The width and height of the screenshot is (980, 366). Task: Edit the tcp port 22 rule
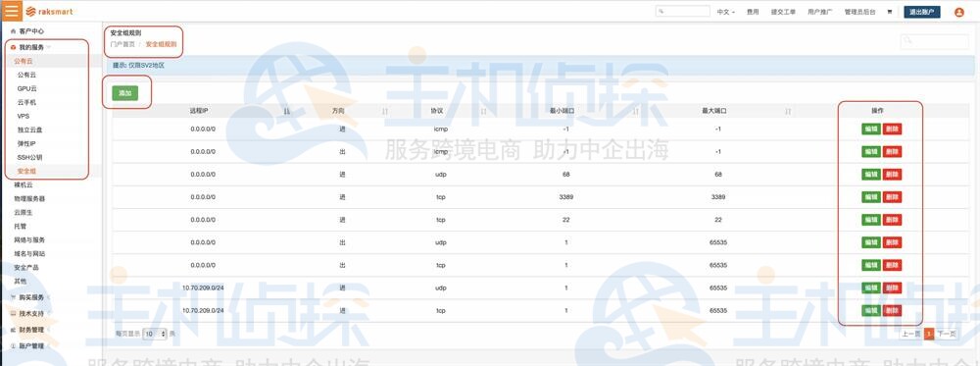[x=870, y=220]
